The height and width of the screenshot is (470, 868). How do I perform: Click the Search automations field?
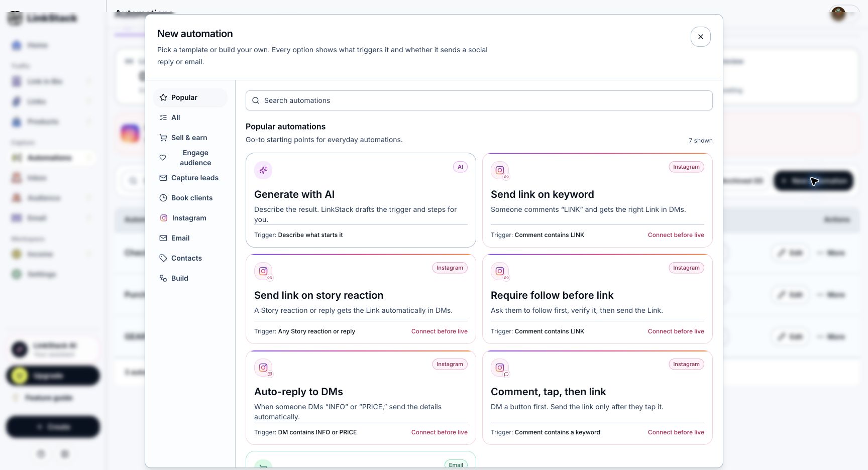(x=479, y=100)
